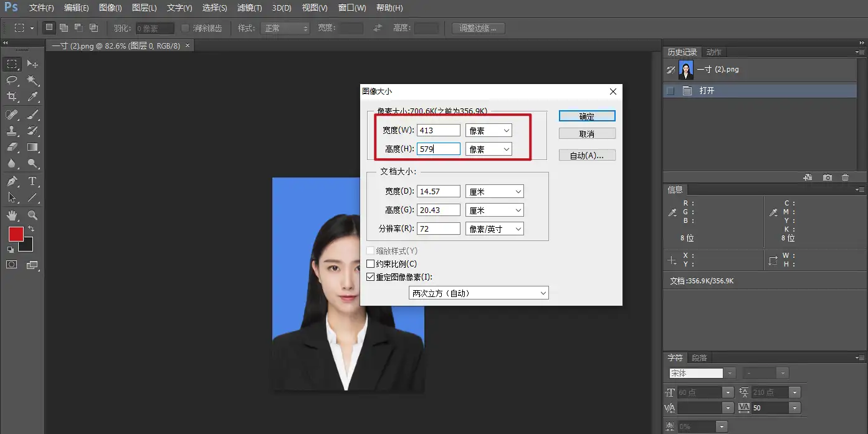Open the width 像素 unit dropdown
This screenshot has width=868, height=434.
tap(489, 130)
